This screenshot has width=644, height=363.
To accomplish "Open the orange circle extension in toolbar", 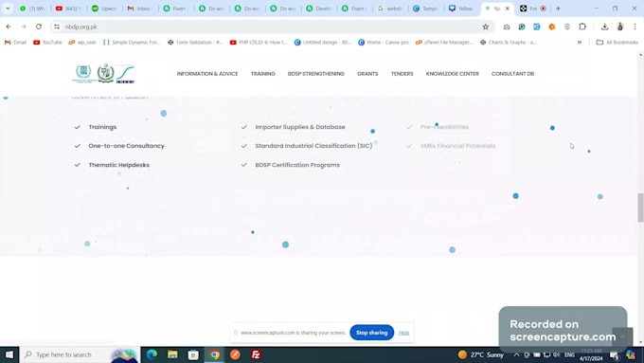I will click(x=552, y=27).
